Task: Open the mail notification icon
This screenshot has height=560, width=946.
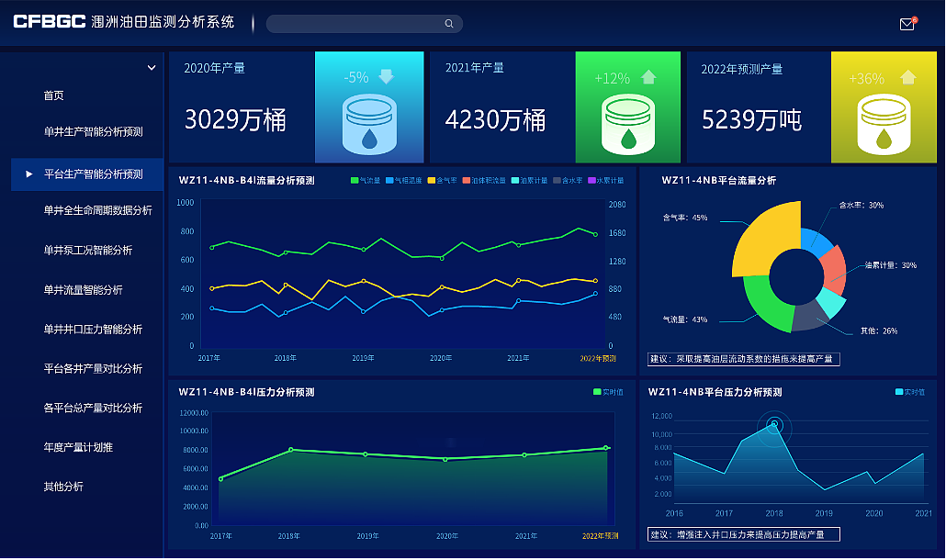Action: click(907, 24)
